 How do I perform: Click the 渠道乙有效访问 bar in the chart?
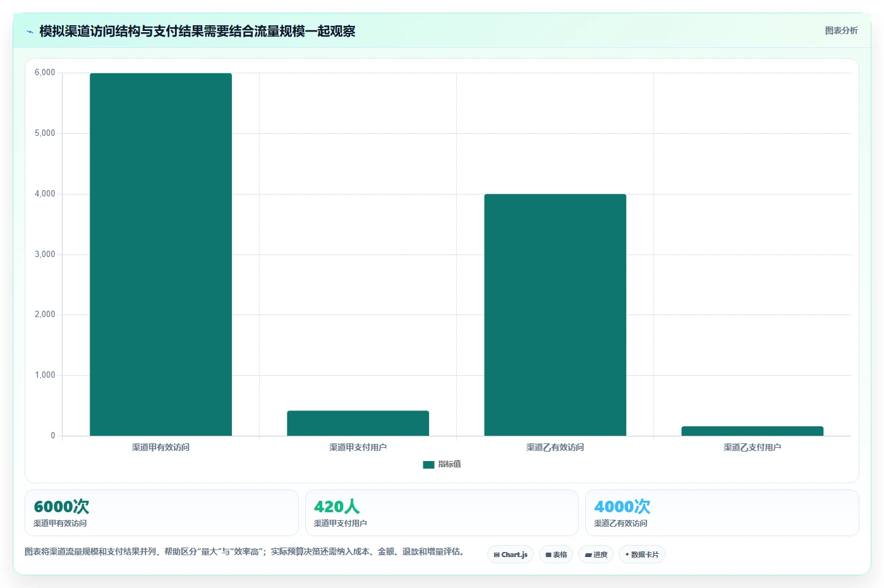(555, 315)
